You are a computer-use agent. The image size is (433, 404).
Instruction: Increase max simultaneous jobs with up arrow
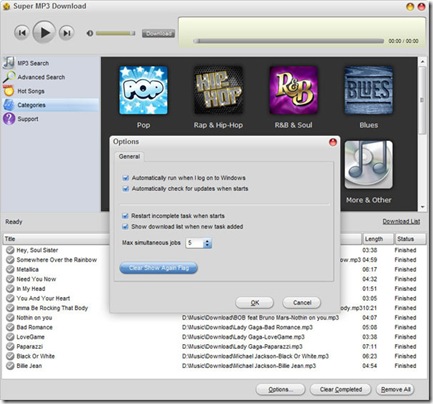pyautogui.click(x=207, y=241)
